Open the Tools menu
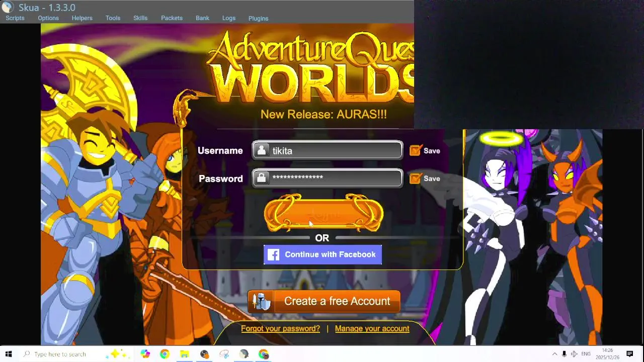 (113, 18)
